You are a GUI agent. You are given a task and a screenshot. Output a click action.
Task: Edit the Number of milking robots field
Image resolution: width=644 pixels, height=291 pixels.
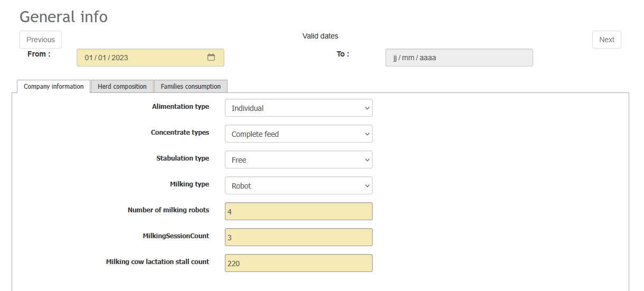coord(299,211)
